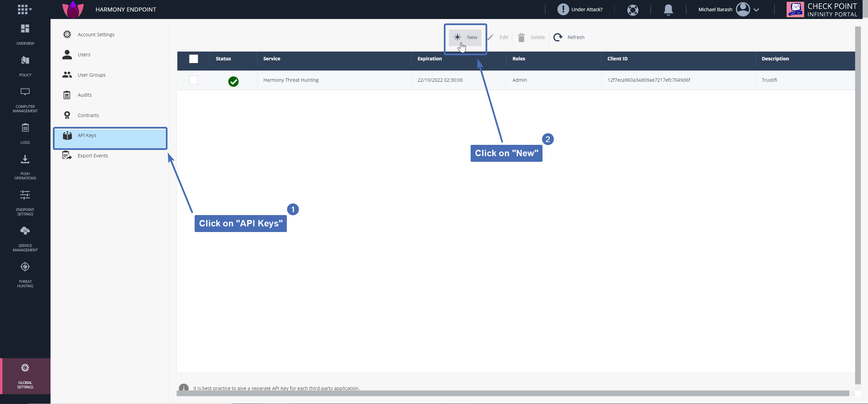
Task: Open Threat Hunting in sidebar
Action: click(x=25, y=275)
